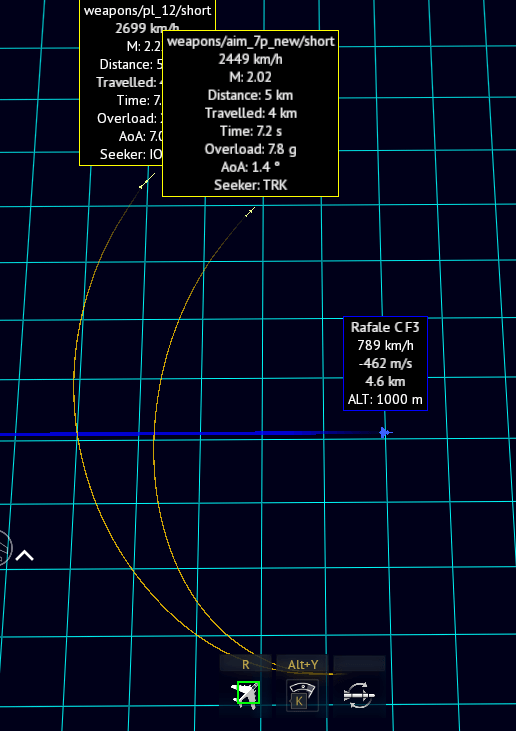
Task: Click the partial circular gauge icon at left edge
Action: [5, 548]
